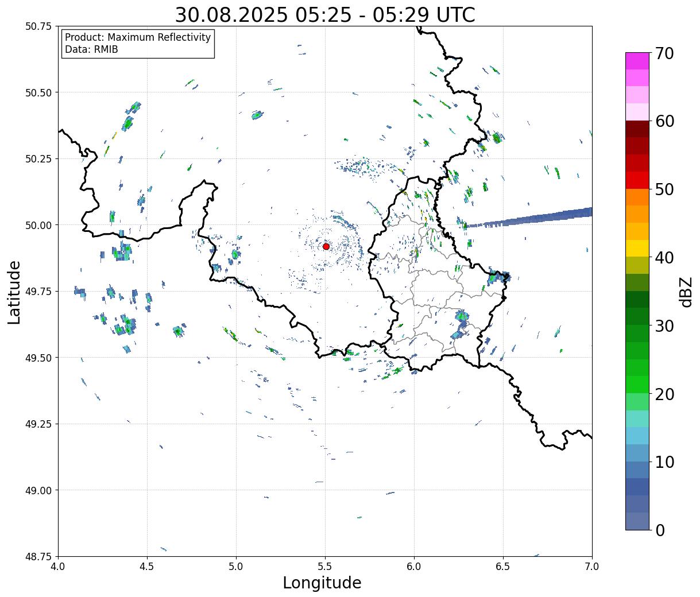Click the 'dBZ' colorbar label
Image resolution: width=700 pixels, height=597 pixels.
(x=686, y=292)
